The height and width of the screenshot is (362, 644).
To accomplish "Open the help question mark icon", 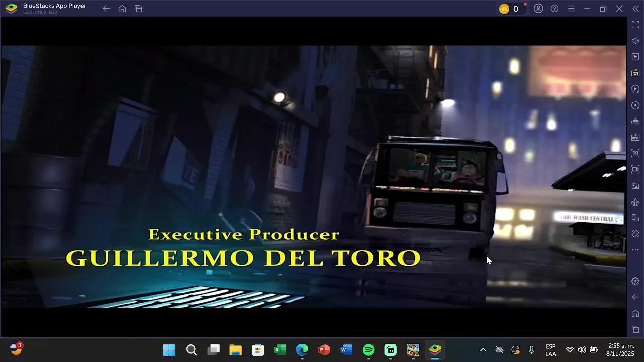I will tap(554, 9).
